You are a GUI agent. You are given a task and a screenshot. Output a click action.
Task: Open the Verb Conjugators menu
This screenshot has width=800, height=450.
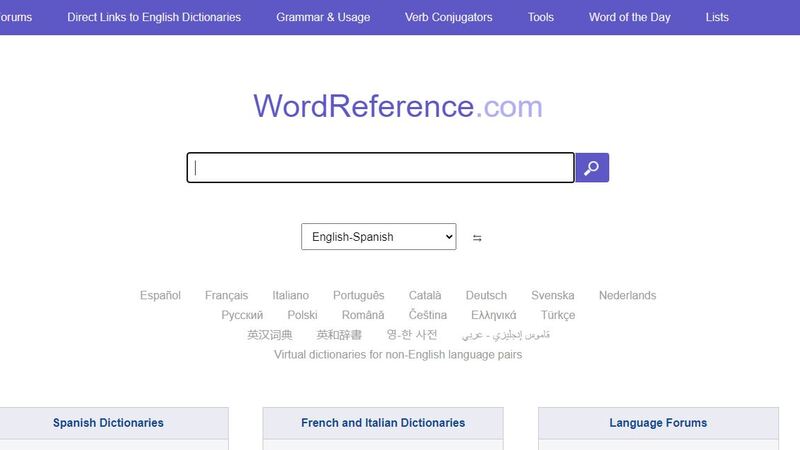pyautogui.click(x=448, y=17)
